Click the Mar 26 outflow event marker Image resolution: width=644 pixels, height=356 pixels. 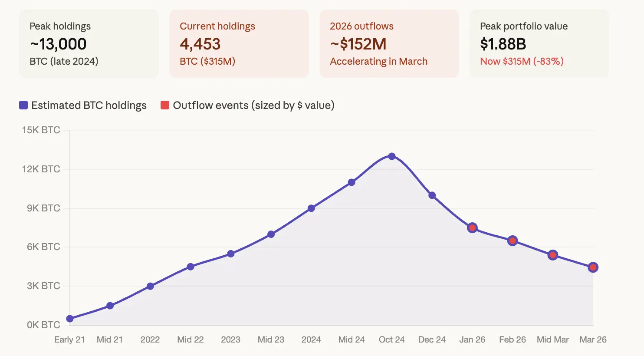(593, 267)
